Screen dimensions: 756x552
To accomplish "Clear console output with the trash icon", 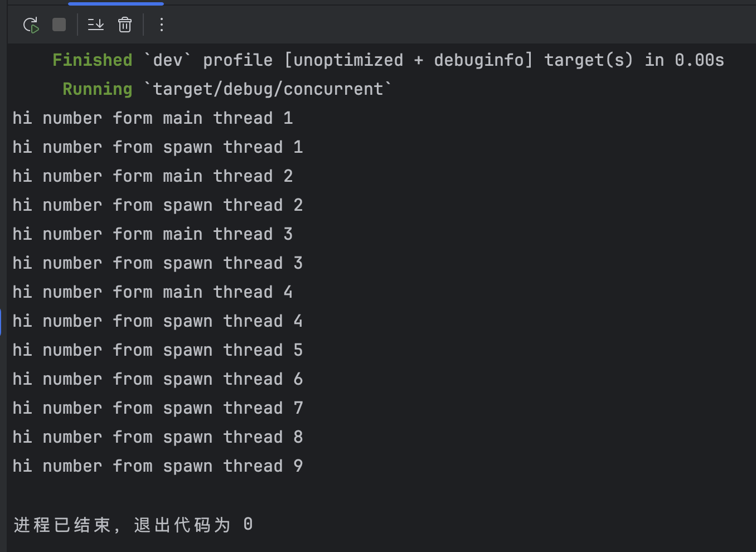I will click(125, 25).
